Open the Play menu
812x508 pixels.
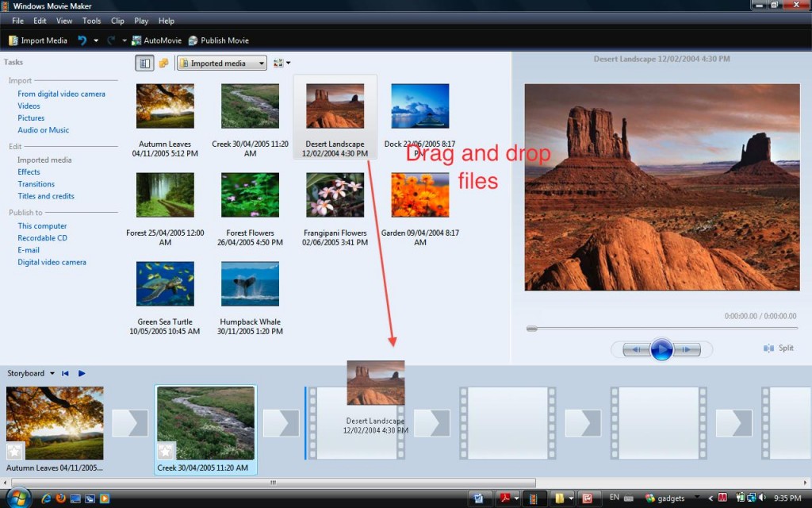(141, 21)
